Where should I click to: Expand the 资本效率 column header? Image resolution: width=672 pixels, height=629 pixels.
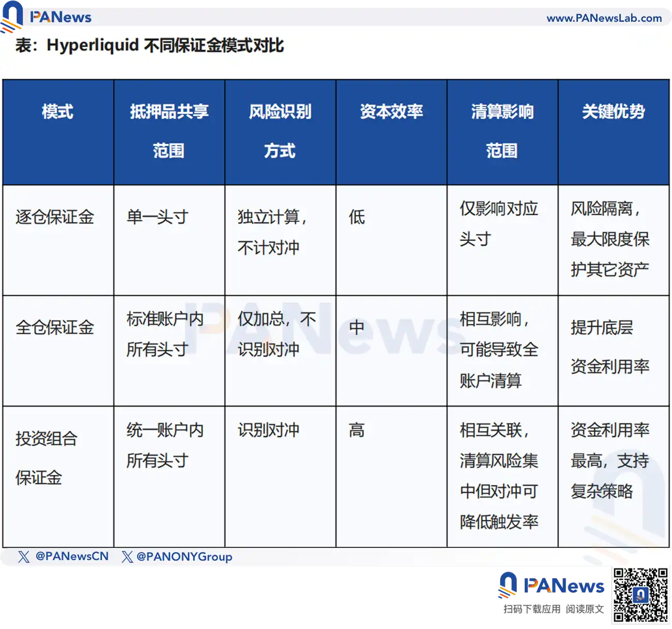(x=391, y=112)
